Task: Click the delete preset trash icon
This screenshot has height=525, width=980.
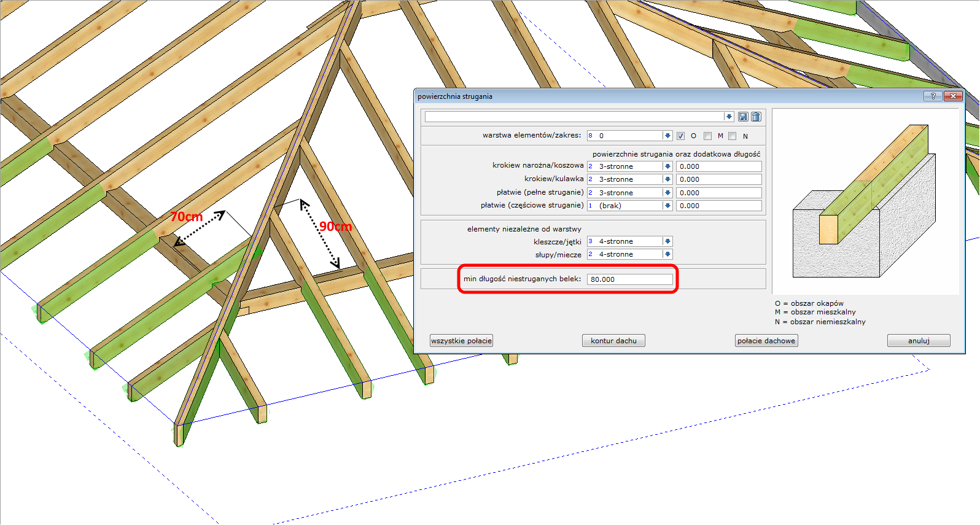Action: pyautogui.click(x=756, y=117)
